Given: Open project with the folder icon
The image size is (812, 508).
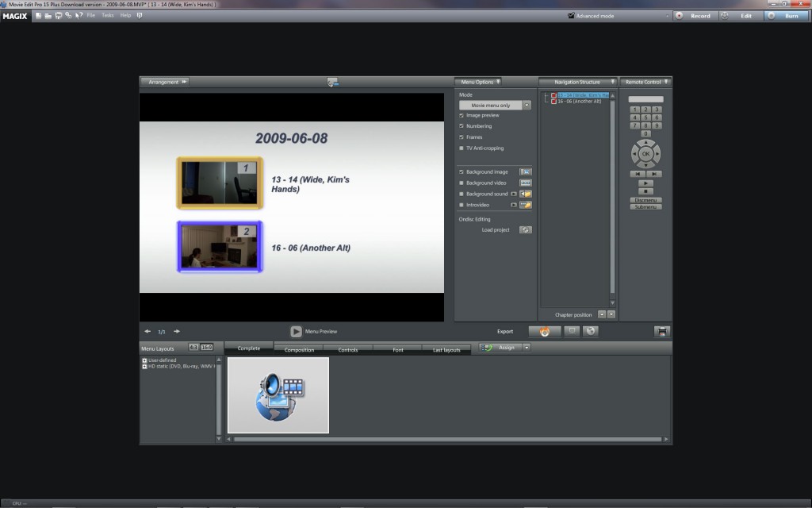Looking at the screenshot, I should tap(48, 16).
